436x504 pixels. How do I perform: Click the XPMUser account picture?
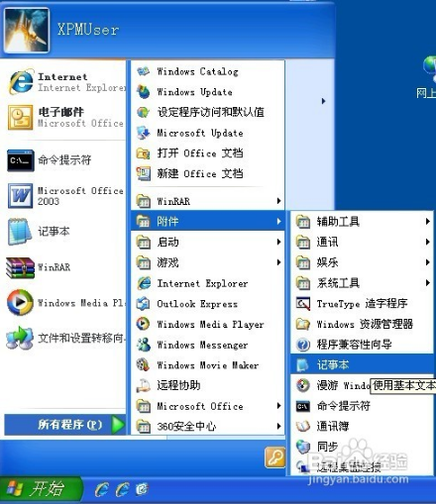click(27, 31)
